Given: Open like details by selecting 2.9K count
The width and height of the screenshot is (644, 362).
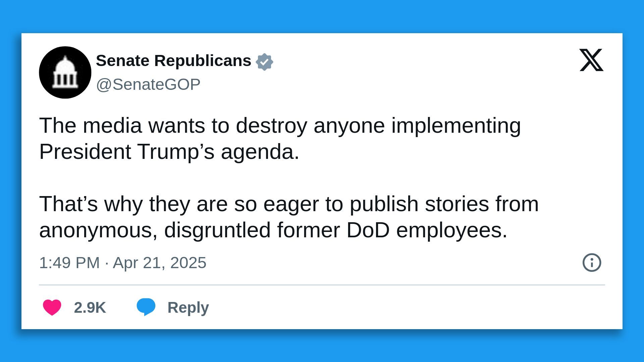Looking at the screenshot, I should (x=90, y=307).
